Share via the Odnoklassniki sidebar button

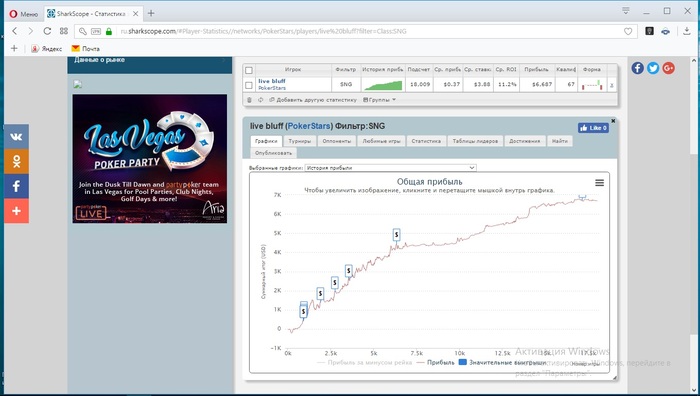click(x=17, y=161)
